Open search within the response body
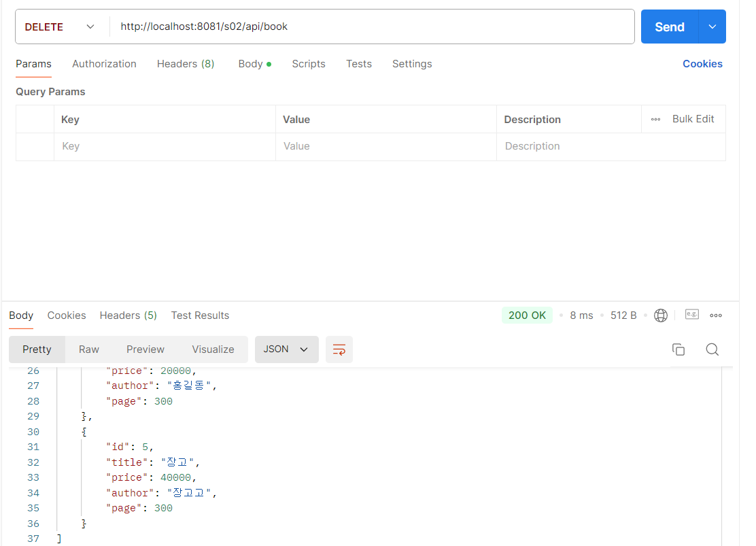Image resolution: width=756 pixels, height=546 pixels. (x=712, y=349)
